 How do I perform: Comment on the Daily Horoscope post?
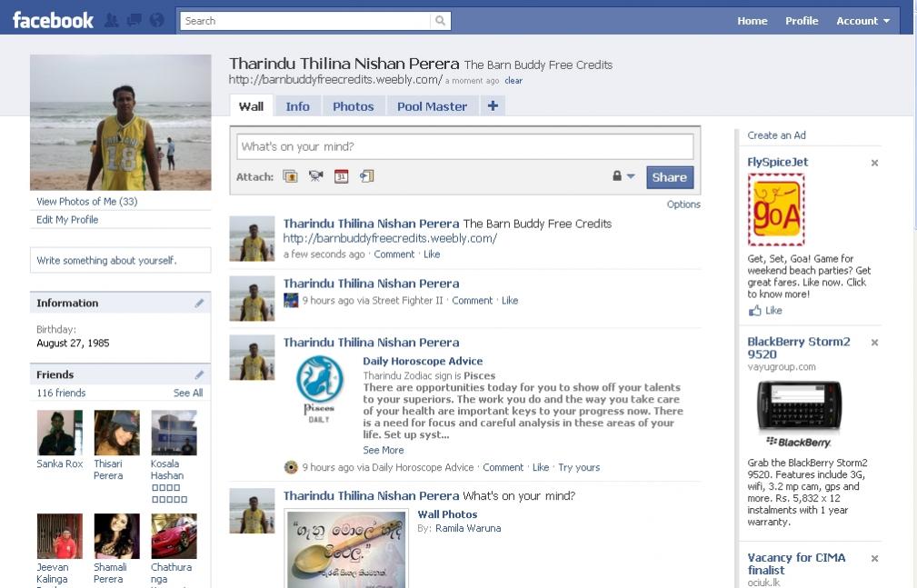click(503, 467)
